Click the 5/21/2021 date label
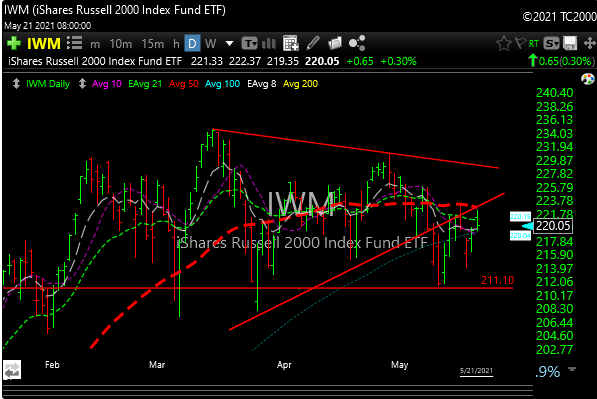This screenshot has width=597, height=399. point(476,371)
